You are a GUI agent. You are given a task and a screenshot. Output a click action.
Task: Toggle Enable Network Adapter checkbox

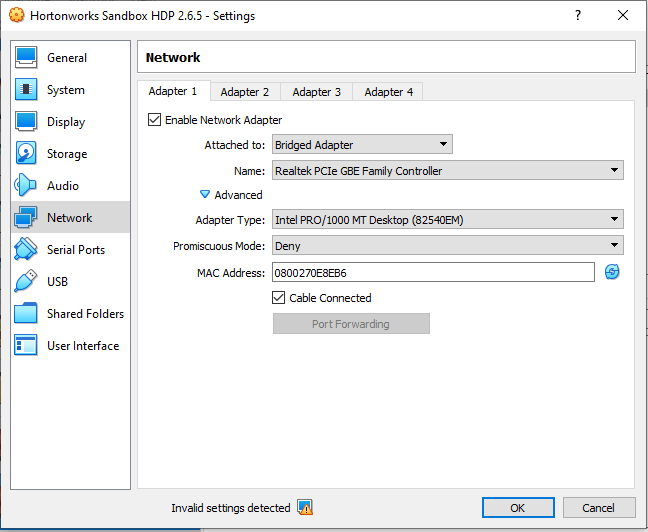click(155, 120)
